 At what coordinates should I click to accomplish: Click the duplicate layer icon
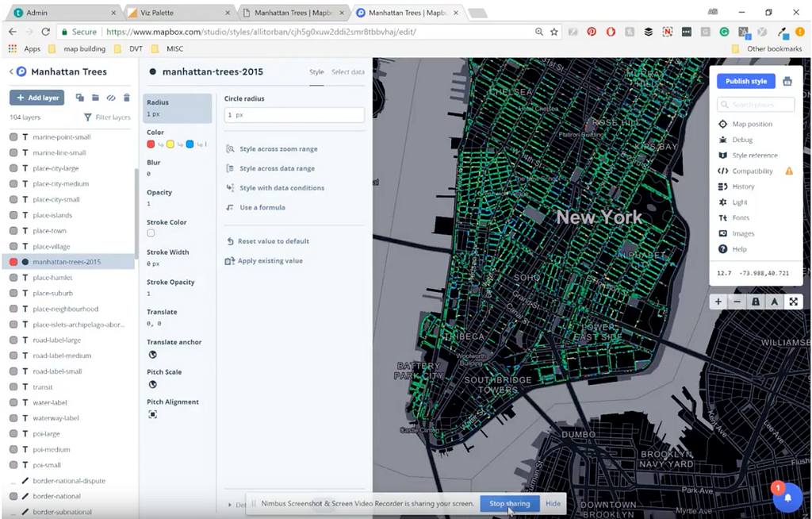click(x=80, y=98)
